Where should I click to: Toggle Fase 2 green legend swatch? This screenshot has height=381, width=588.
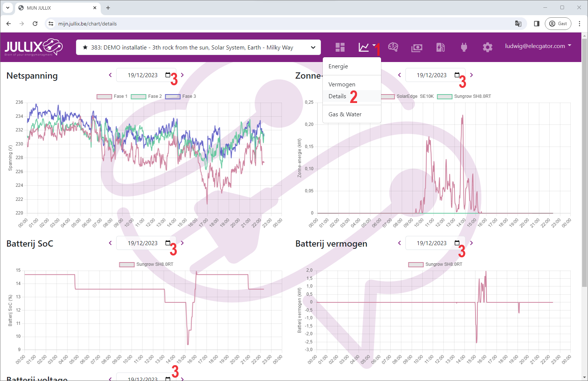[x=139, y=96]
